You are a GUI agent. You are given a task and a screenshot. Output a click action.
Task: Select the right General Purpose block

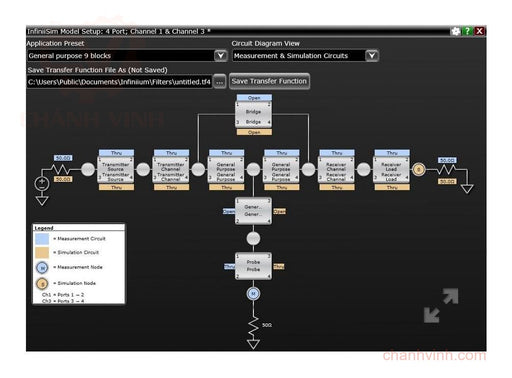coord(281,170)
